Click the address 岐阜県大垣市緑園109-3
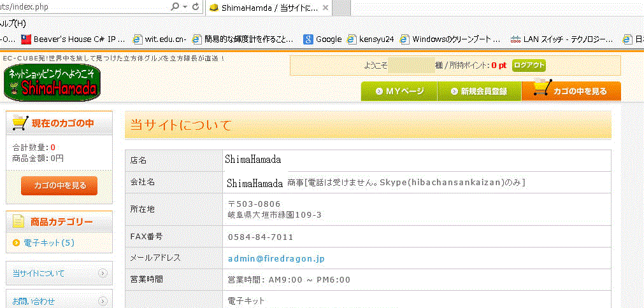644x308 pixels. click(x=275, y=214)
